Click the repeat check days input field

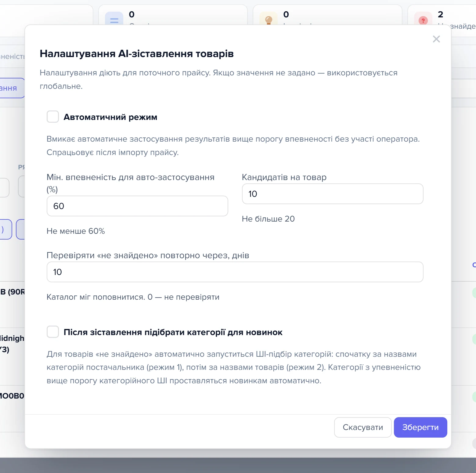point(235,272)
